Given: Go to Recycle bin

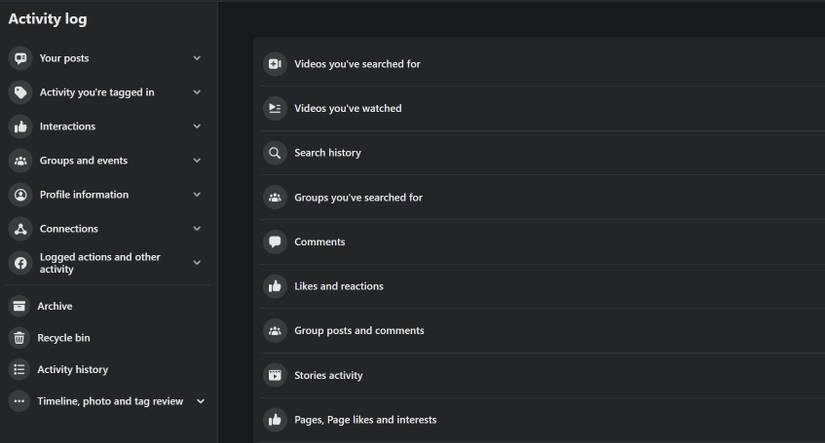Looking at the screenshot, I should tap(107, 338).
